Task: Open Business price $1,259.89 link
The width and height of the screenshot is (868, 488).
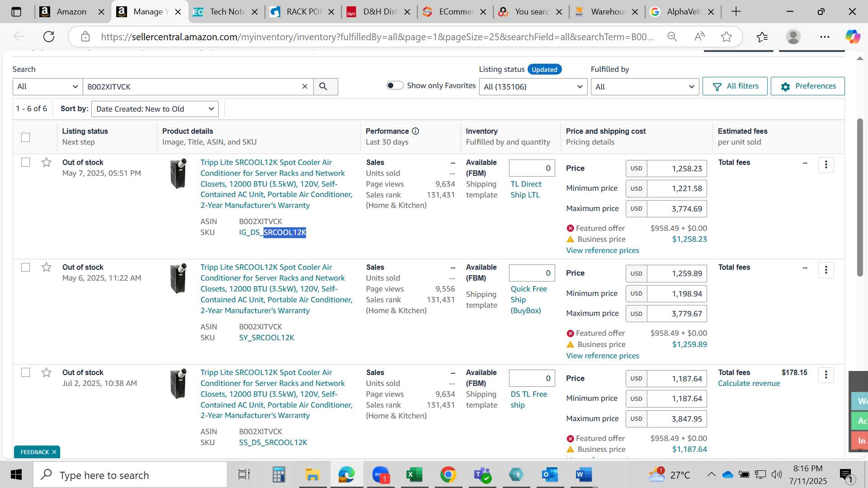Action: 689,344
